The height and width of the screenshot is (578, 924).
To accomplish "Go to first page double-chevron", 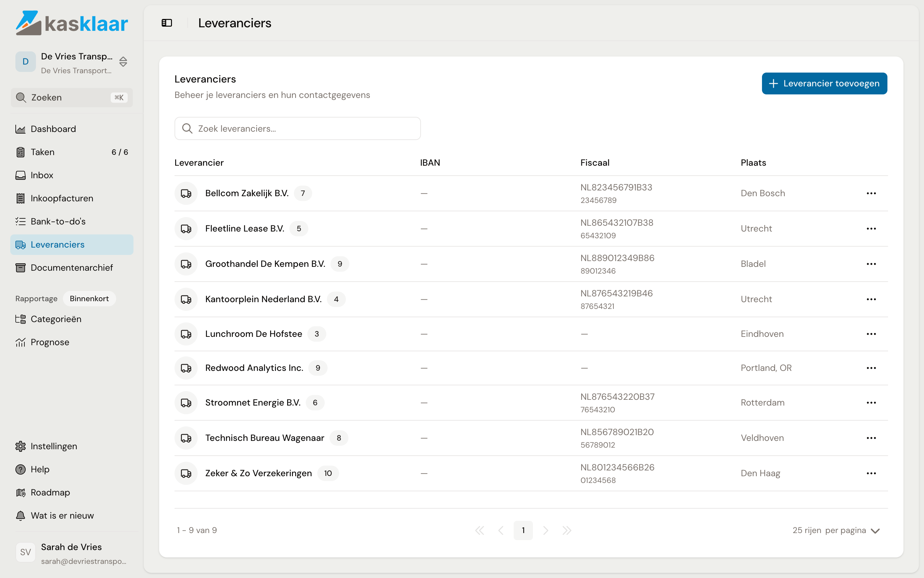I will [480, 530].
